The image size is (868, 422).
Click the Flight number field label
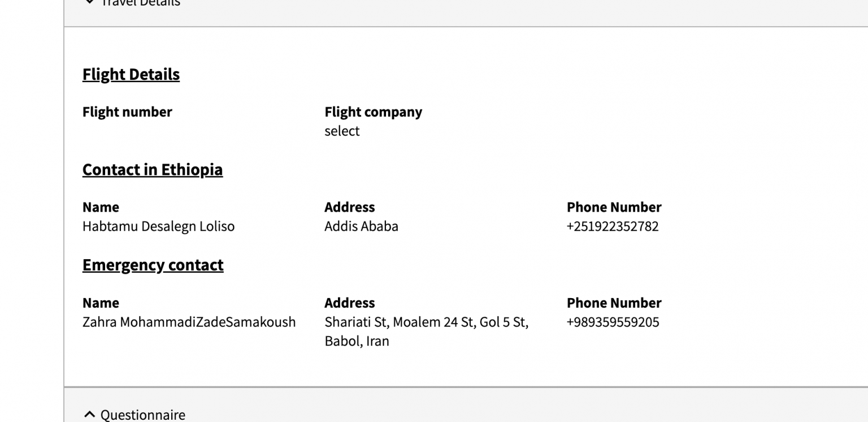tap(127, 112)
